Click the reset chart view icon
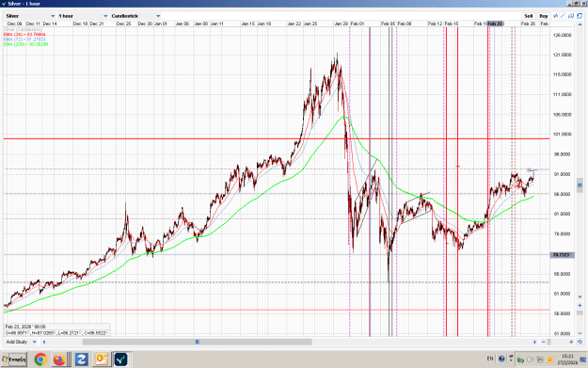 click(580, 342)
